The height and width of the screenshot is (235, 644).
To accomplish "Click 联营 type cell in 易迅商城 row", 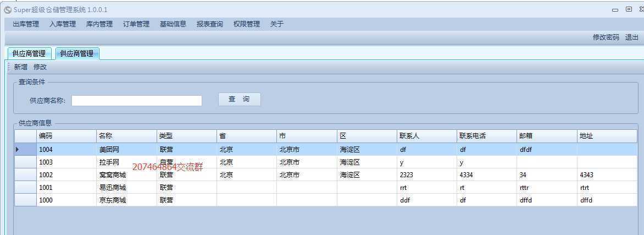I will pyautogui.click(x=187, y=188).
